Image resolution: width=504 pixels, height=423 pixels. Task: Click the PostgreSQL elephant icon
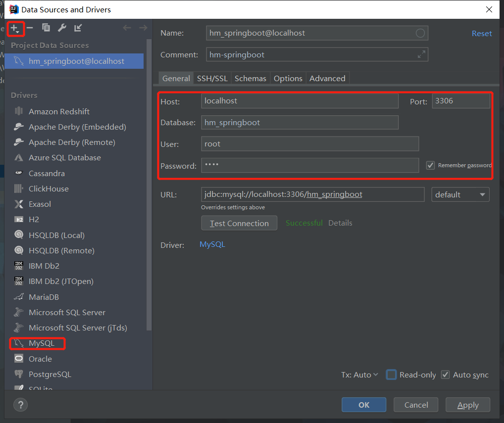tap(19, 374)
